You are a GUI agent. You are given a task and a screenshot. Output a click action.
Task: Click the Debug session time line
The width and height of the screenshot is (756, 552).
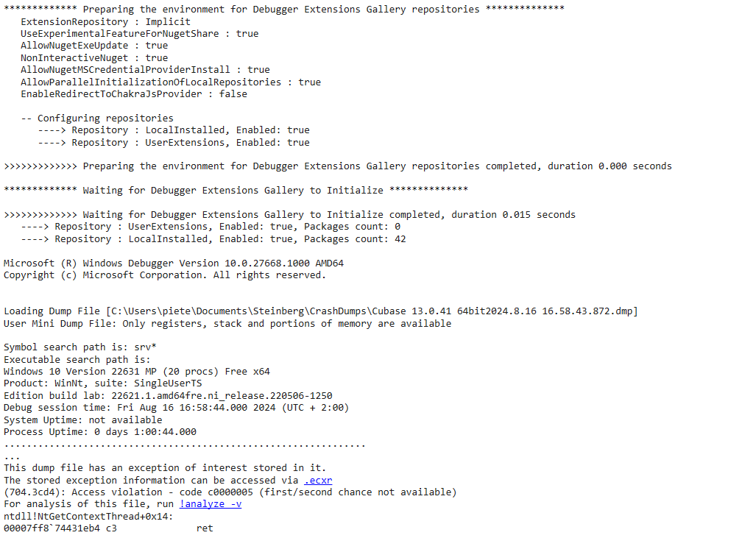(x=176, y=408)
